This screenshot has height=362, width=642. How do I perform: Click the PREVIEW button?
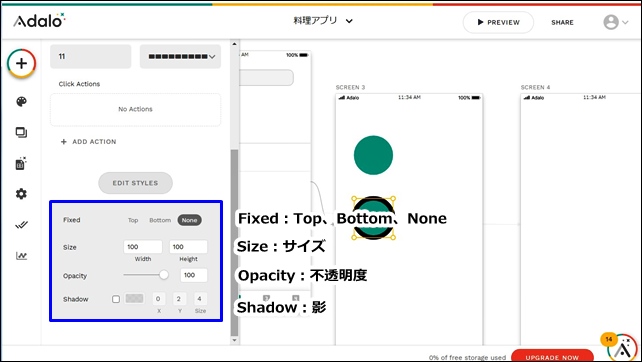(498, 23)
